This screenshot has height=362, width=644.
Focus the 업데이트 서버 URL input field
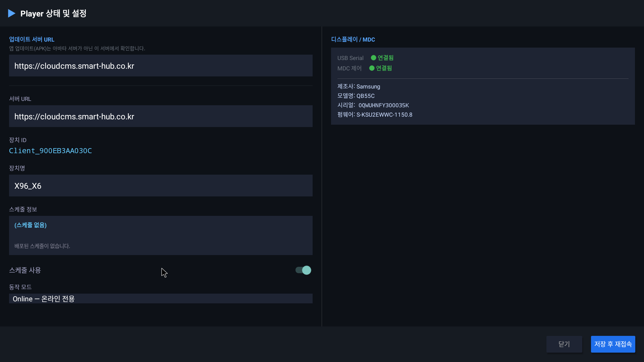161,66
